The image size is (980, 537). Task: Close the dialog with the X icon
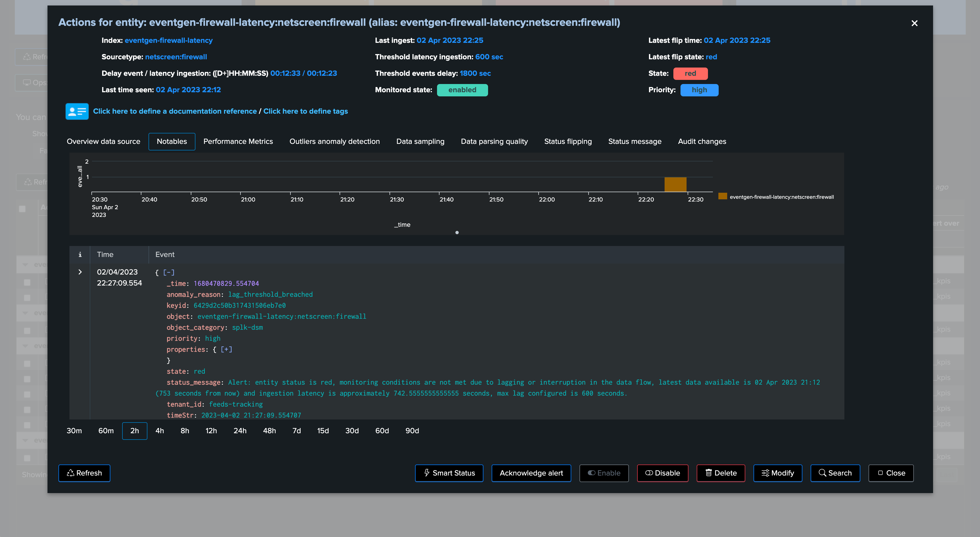pyautogui.click(x=914, y=23)
